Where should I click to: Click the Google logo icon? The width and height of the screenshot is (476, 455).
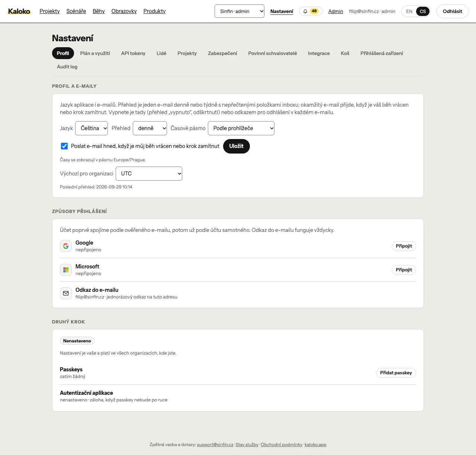coord(66,246)
